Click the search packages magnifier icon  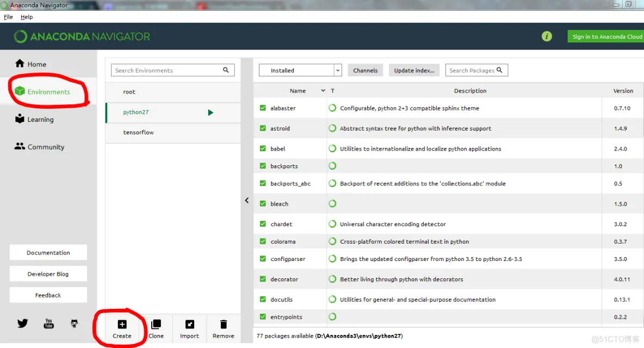[499, 70]
